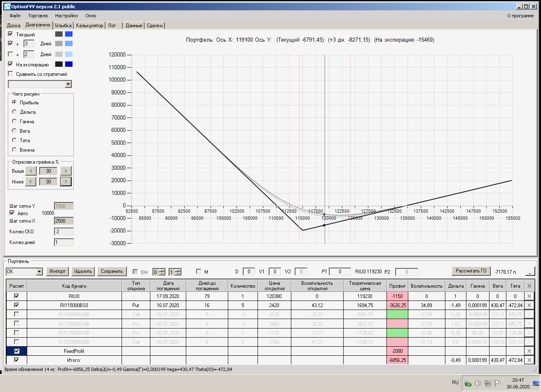
Task: Remove the FixedProfit row with its X
Action: point(529,351)
